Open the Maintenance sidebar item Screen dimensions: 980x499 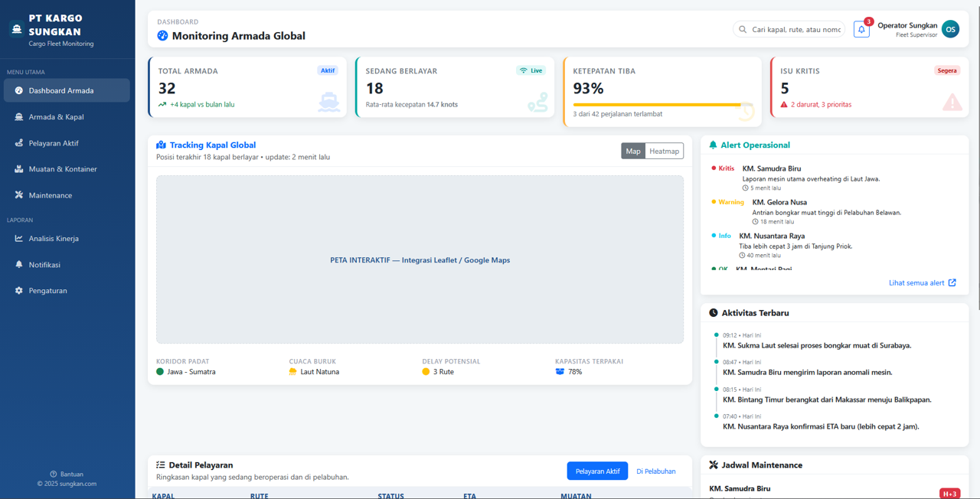coord(50,195)
